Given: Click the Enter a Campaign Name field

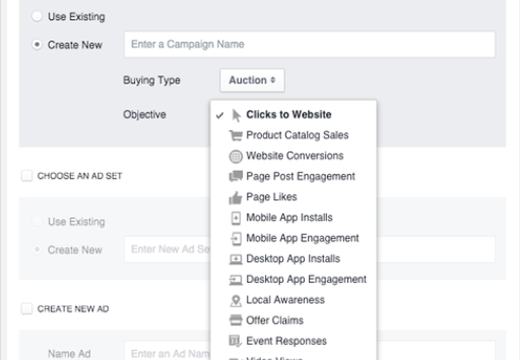Looking at the screenshot, I should pyautogui.click(x=310, y=44).
